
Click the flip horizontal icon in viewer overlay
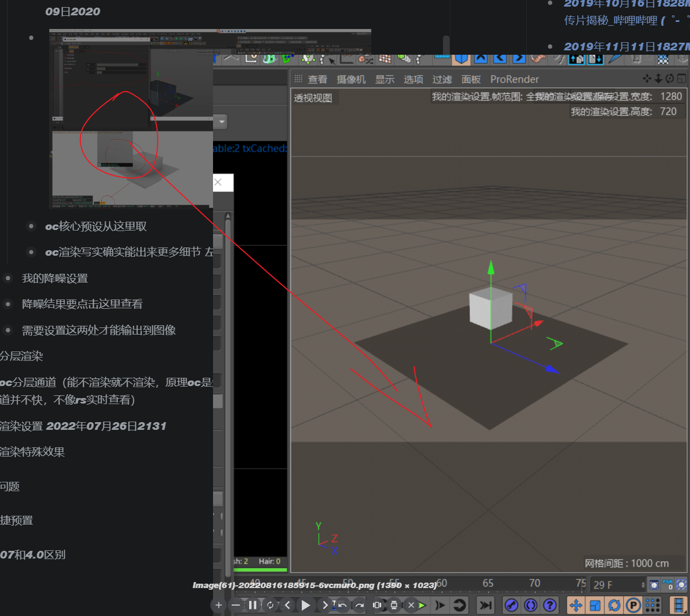[377, 605]
